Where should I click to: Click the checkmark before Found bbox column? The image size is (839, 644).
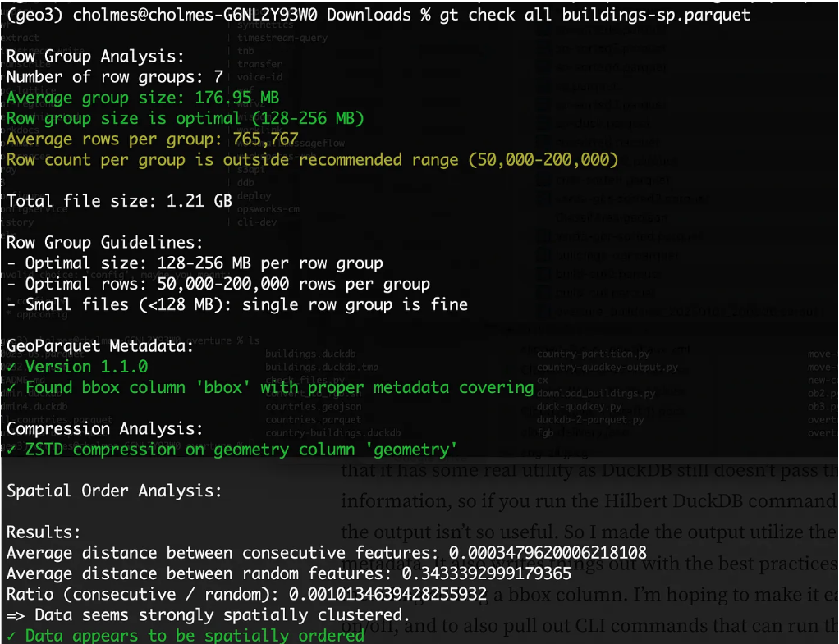pyautogui.click(x=11, y=387)
